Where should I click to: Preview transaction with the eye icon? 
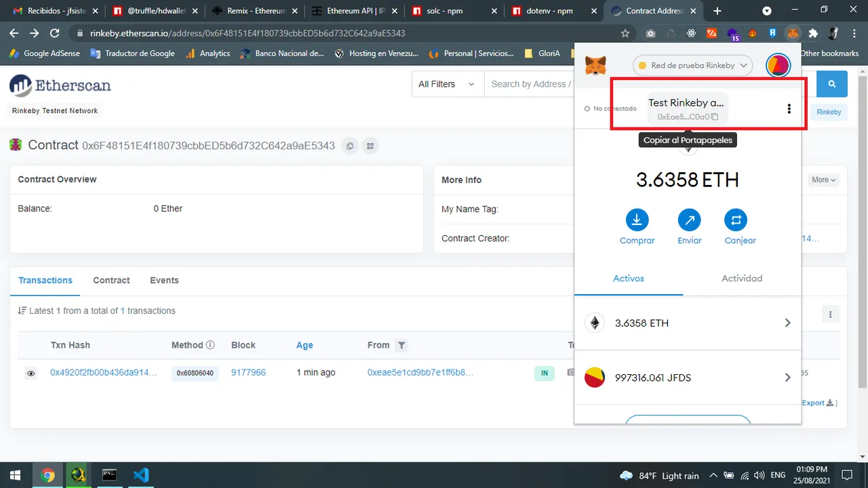point(31,373)
